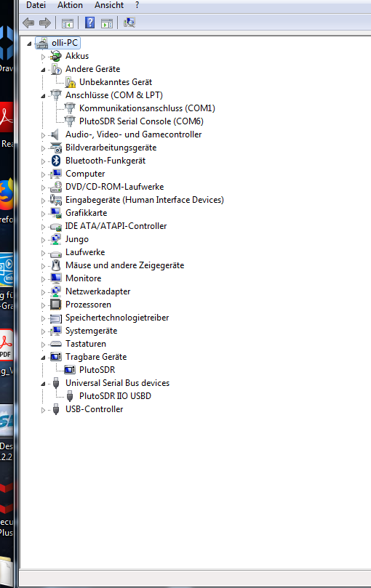Select the Universal Serial Bus devices label

pos(118,383)
